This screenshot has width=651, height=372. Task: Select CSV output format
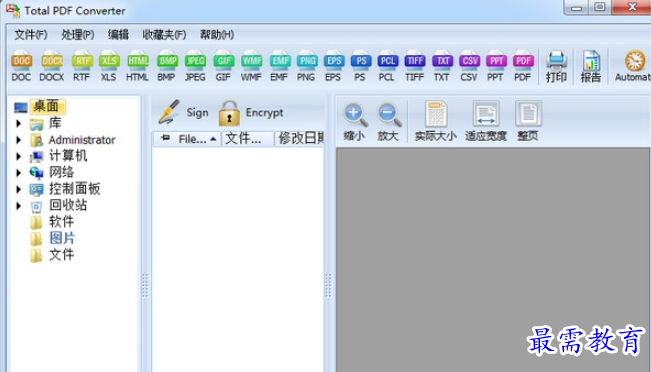[x=469, y=66]
